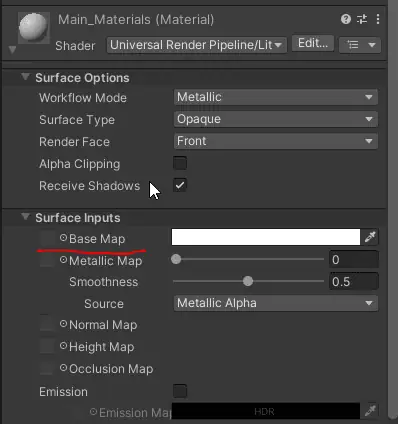Open the Base Map white color swatch

[266, 237]
